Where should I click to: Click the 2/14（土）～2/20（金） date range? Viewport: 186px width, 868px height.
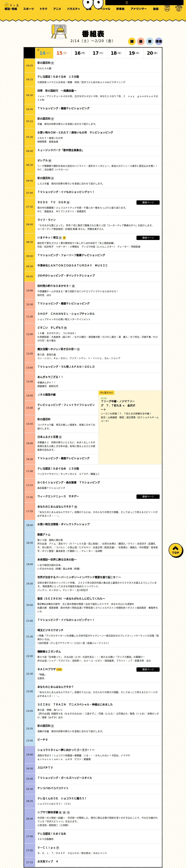click(x=92, y=41)
